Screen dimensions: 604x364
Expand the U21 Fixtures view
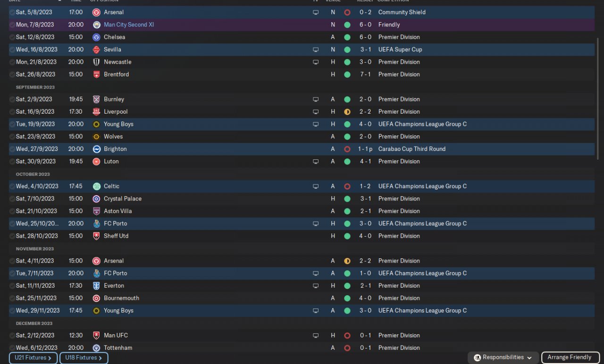point(33,358)
